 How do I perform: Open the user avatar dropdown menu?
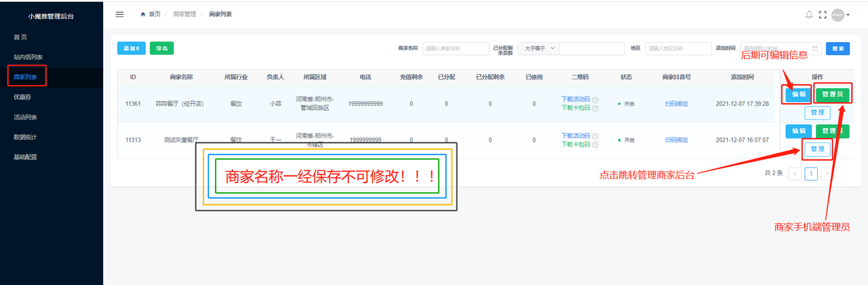[x=841, y=14]
